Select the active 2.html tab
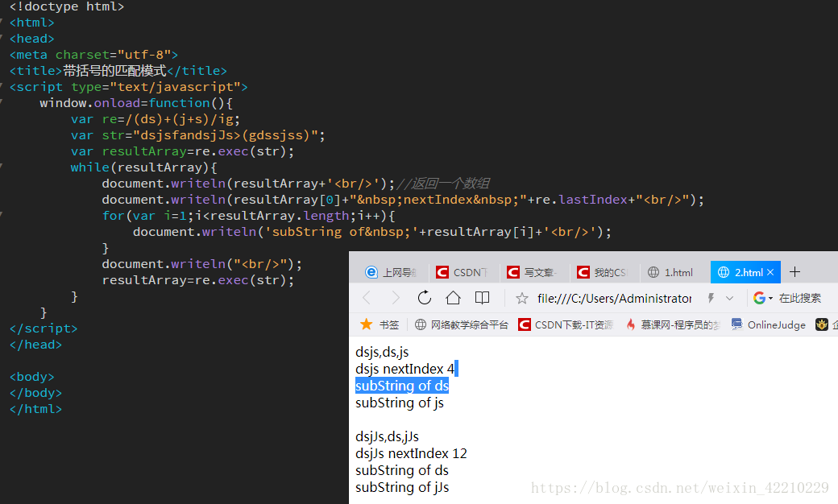The width and height of the screenshot is (838, 504). (x=745, y=272)
